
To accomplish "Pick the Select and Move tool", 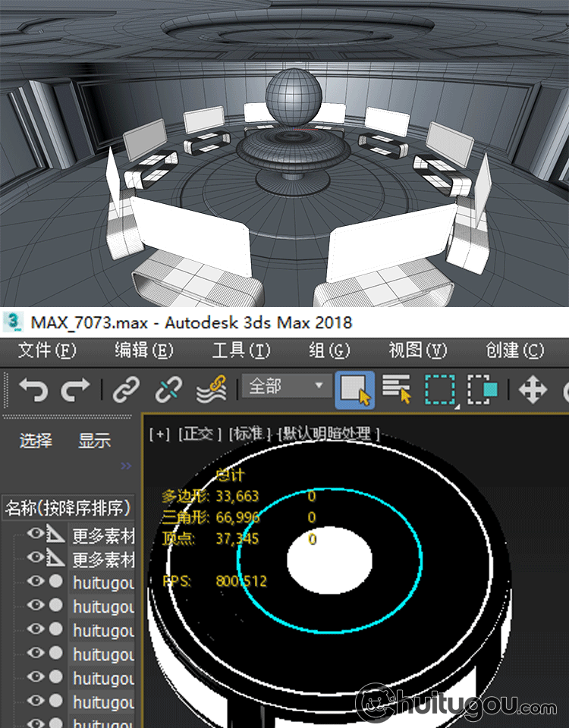I will pyautogui.click(x=532, y=391).
